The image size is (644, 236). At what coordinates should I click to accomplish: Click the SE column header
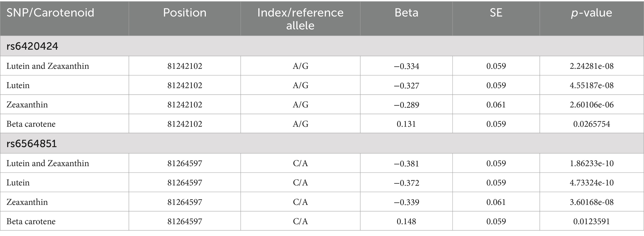tap(496, 13)
